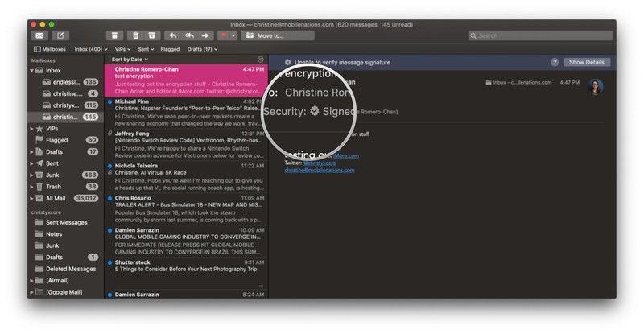Open the All Mail mailbox
Screen dimensions: 644x334
point(66,199)
